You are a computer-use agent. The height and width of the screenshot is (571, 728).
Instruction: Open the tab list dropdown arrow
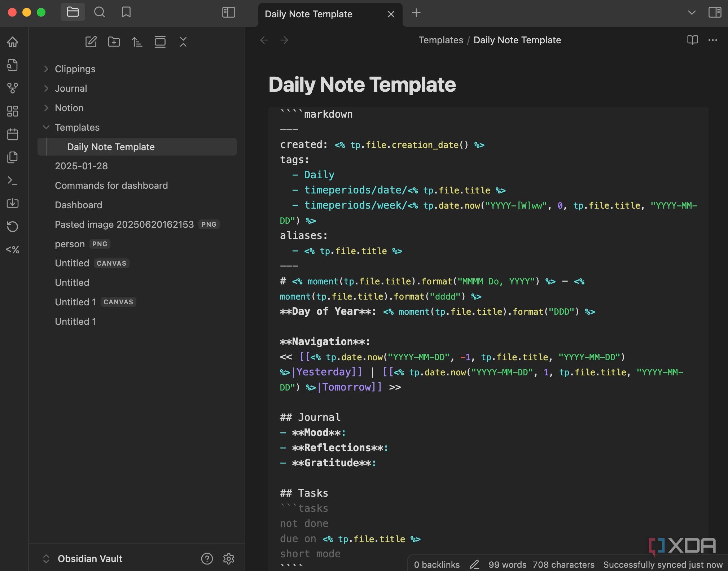pyautogui.click(x=692, y=13)
